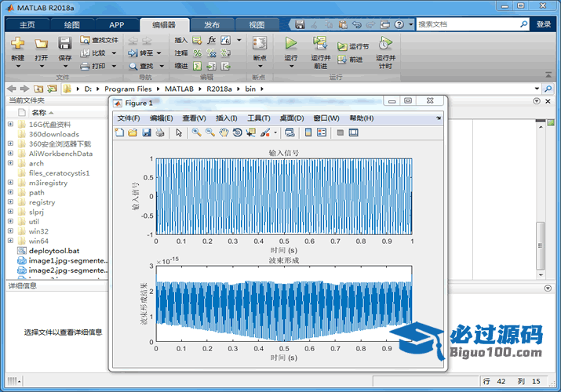
Task: Click Run and Time (运行并计时) icon
Action: (x=385, y=43)
